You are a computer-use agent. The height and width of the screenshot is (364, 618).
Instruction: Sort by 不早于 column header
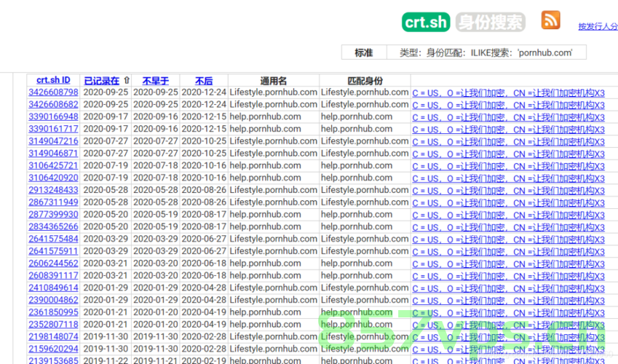pos(155,81)
